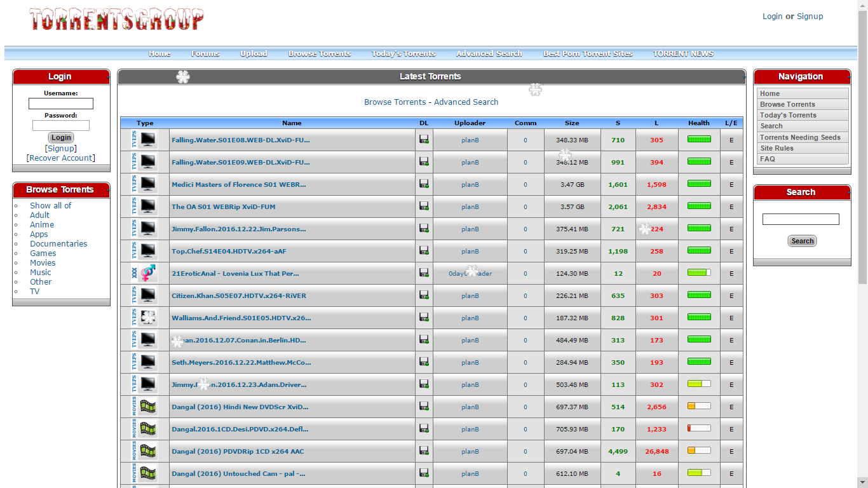Viewport: 868px width, 488px height.
Task: Download Top.Chef.S14E04 torrent icon
Action: (424, 251)
